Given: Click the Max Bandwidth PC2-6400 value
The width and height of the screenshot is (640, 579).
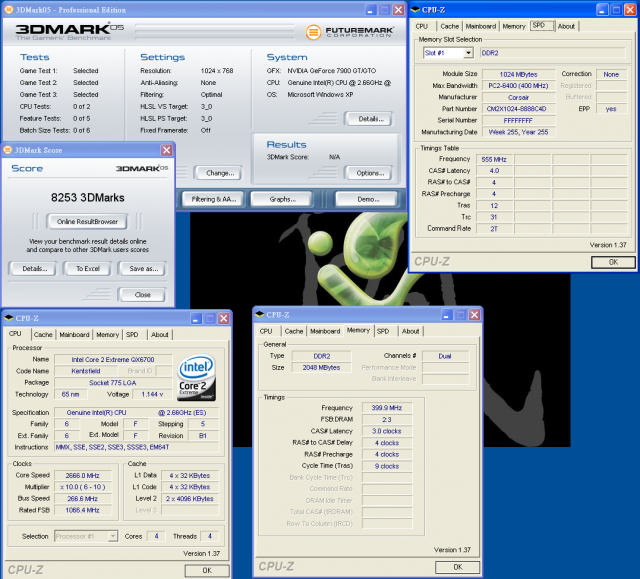Looking at the screenshot, I should pyautogui.click(x=518, y=86).
